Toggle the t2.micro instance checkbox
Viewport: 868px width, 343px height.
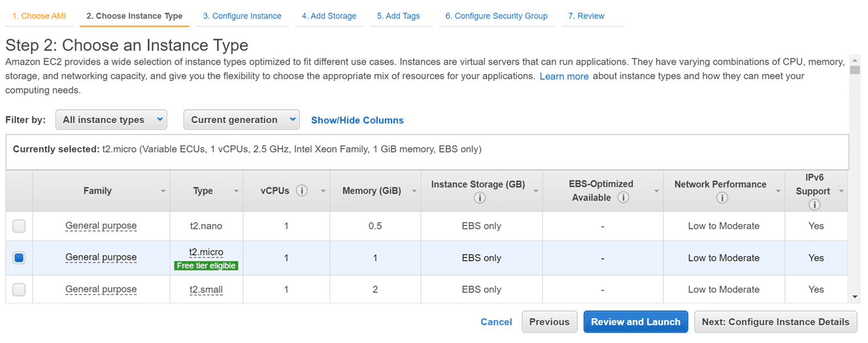tap(19, 258)
